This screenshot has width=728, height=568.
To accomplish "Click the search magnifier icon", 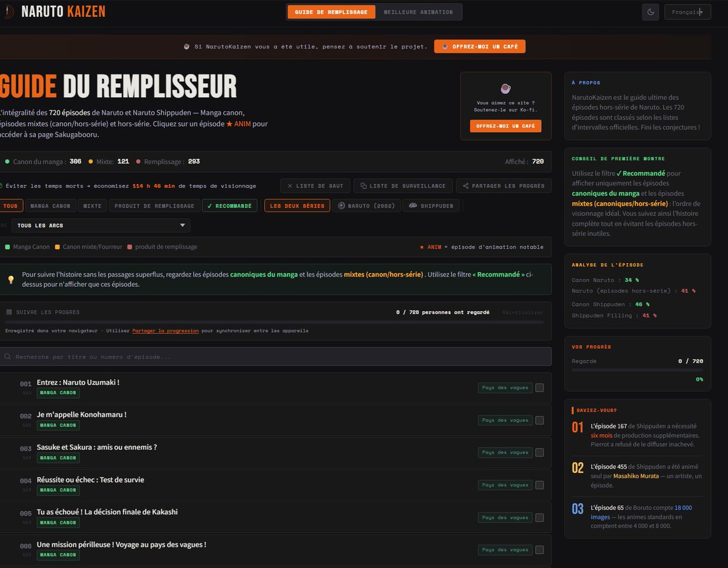I will click(x=7, y=357).
